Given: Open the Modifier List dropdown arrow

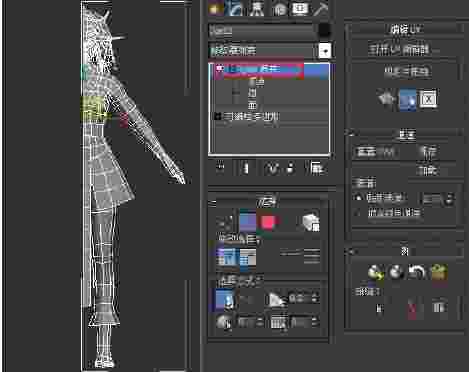Looking at the screenshot, I should click(x=325, y=51).
